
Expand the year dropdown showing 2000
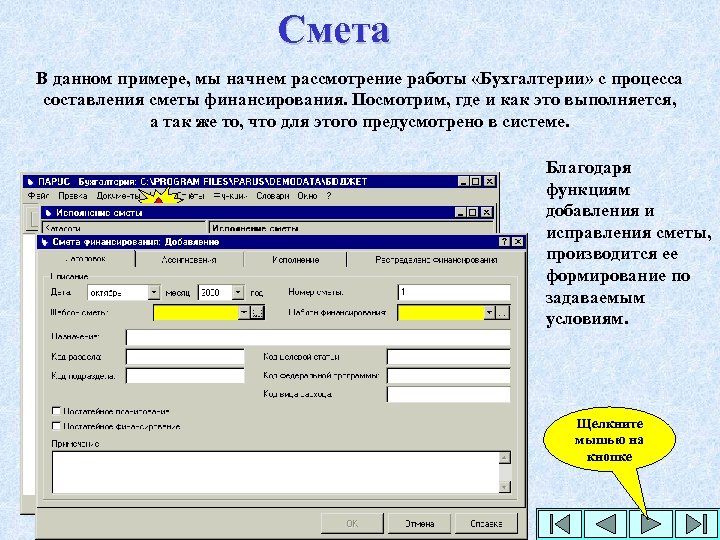237,292
